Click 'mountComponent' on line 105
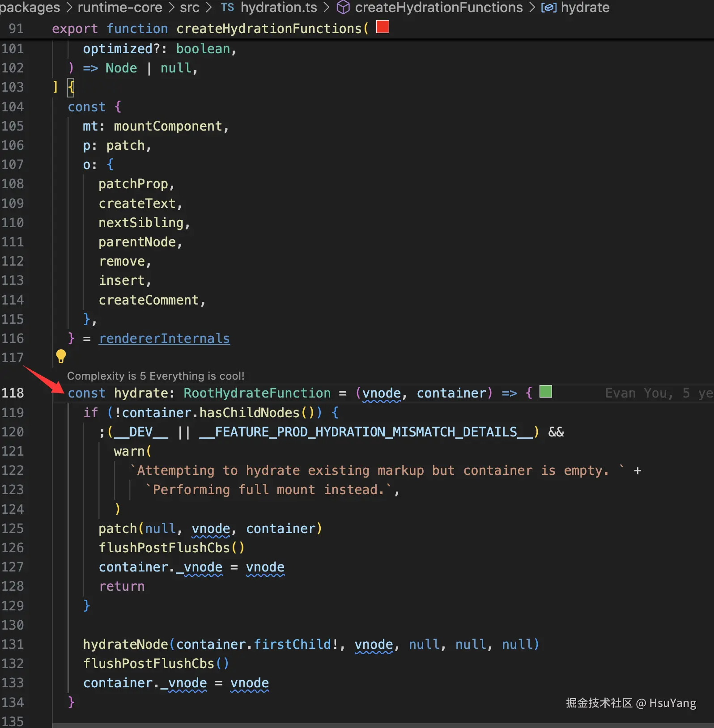This screenshot has height=728, width=714. 168,126
